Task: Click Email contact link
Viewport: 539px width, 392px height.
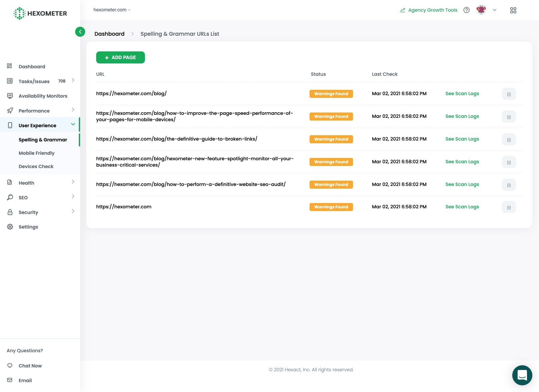Action: [x=25, y=380]
